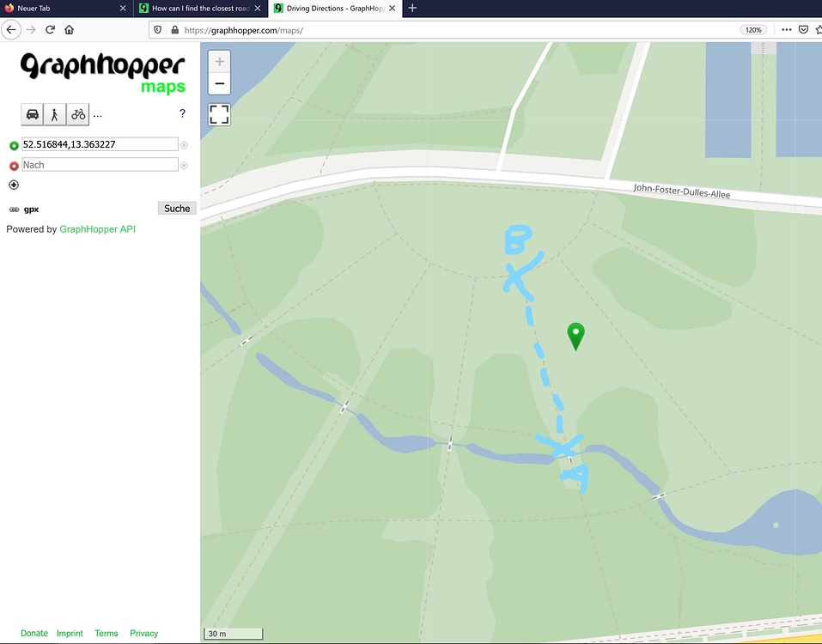The width and height of the screenshot is (822, 644).
Task: Click the GraphHopper help question mark
Action: pos(182,113)
